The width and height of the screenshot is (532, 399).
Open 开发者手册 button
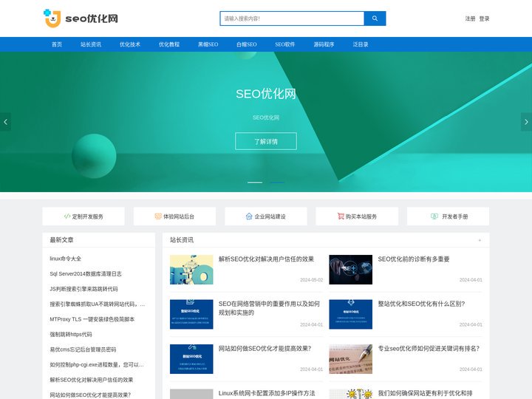(x=448, y=216)
